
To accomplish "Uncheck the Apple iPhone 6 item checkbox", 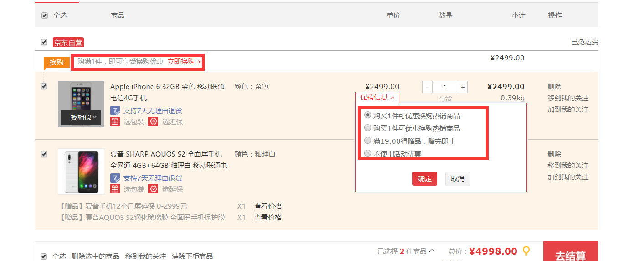I will click(44, 86).
